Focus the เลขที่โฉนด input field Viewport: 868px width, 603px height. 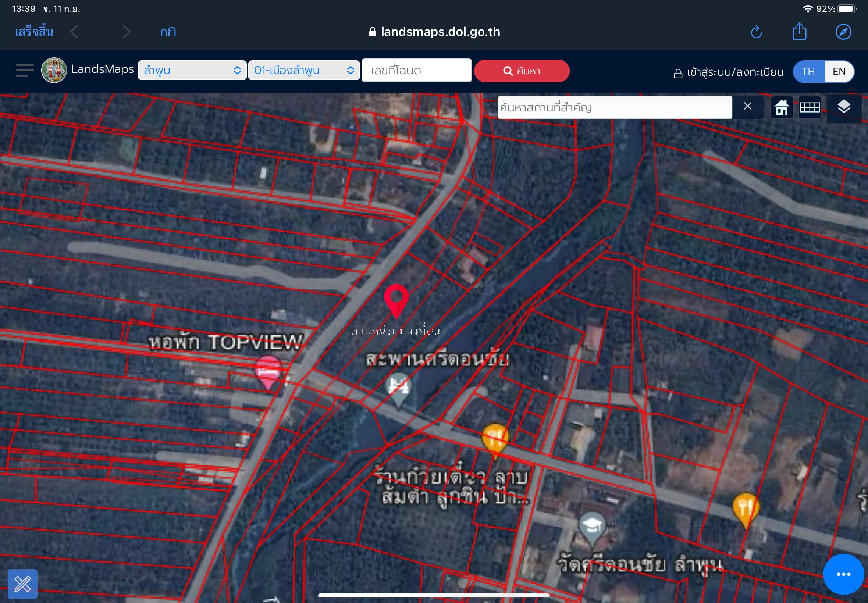416,70
